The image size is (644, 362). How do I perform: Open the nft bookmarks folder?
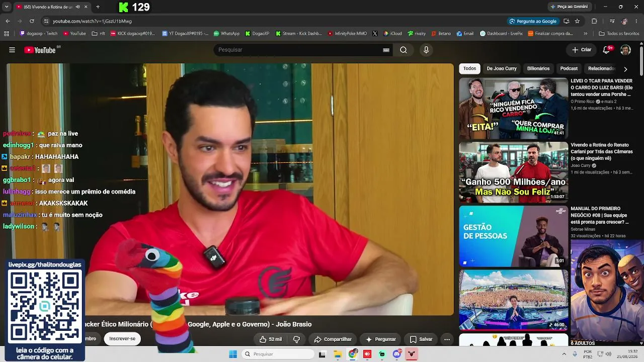pos(98,34)
